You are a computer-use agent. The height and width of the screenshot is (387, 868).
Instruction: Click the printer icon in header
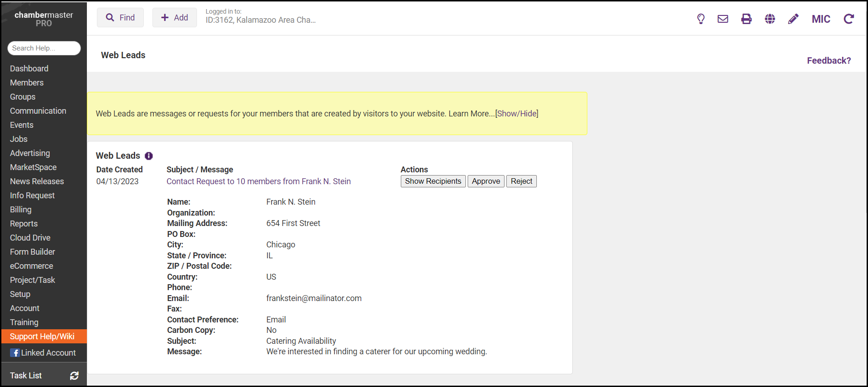pyautogui.click(x=747, y=19)
